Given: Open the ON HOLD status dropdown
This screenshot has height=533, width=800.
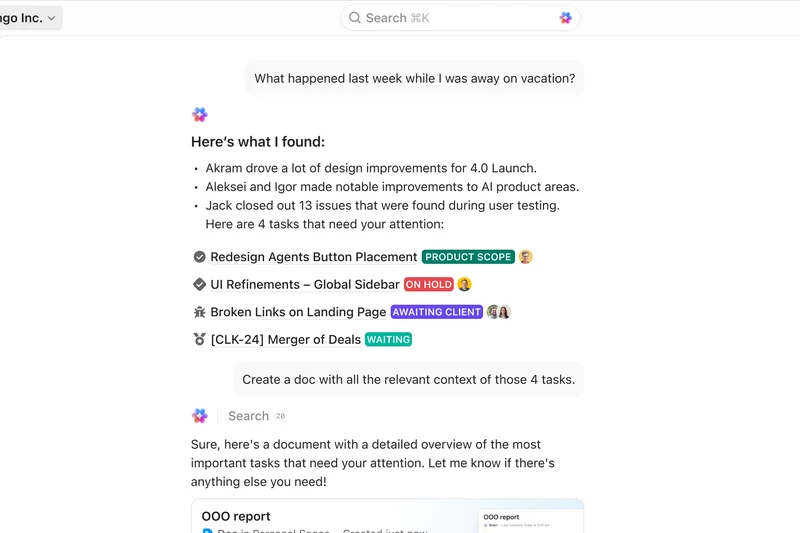Looking at the screenshot, I should click(x=428, y=284).
